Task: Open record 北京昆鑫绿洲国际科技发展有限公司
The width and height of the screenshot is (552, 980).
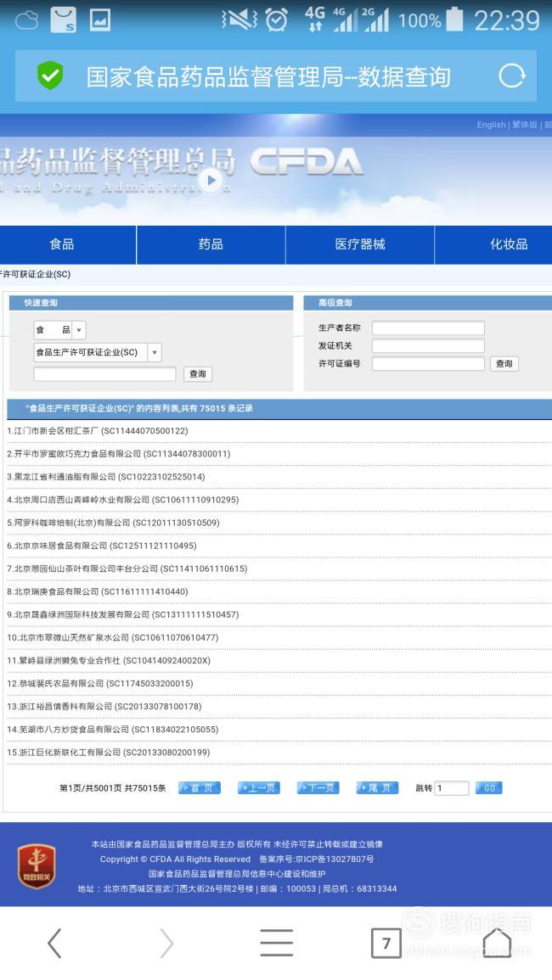Action: pos(122,615)
